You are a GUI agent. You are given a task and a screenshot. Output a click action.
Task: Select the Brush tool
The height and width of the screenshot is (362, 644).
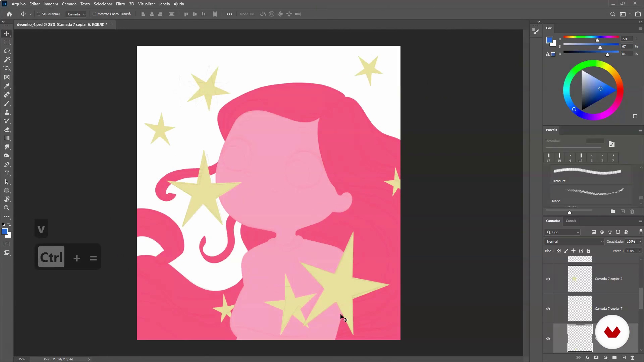coord(7,103)
